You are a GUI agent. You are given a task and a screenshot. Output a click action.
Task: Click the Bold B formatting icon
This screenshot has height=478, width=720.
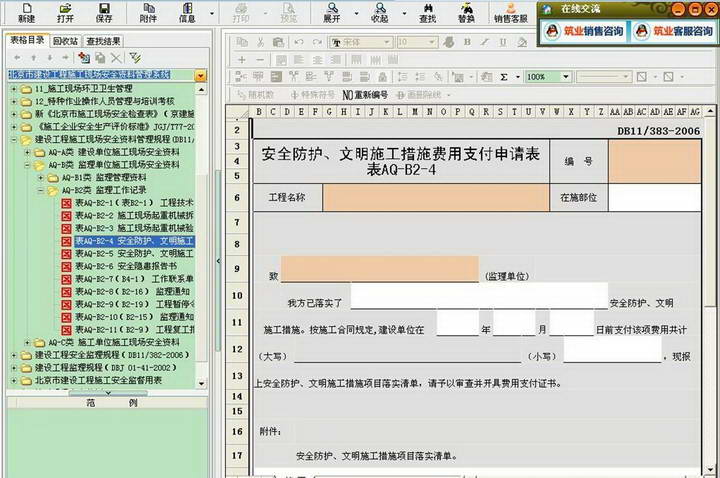(467, 42)
